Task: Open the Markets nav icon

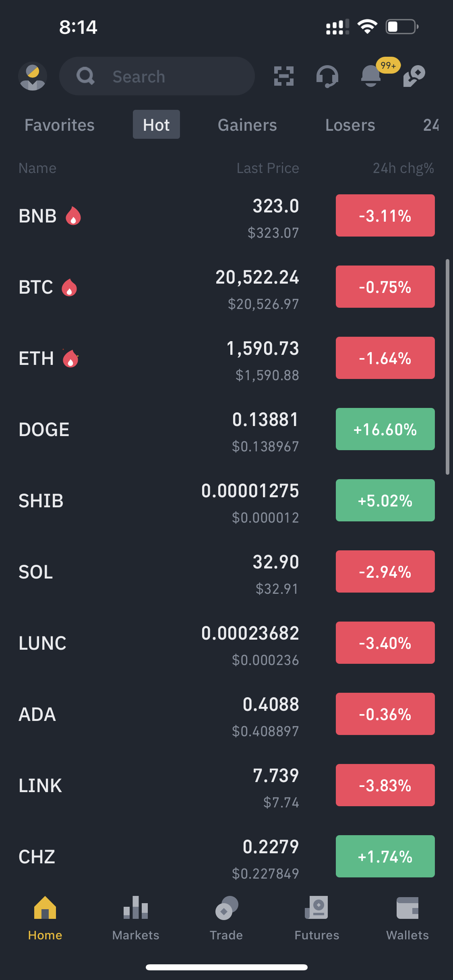Action: 136,908
